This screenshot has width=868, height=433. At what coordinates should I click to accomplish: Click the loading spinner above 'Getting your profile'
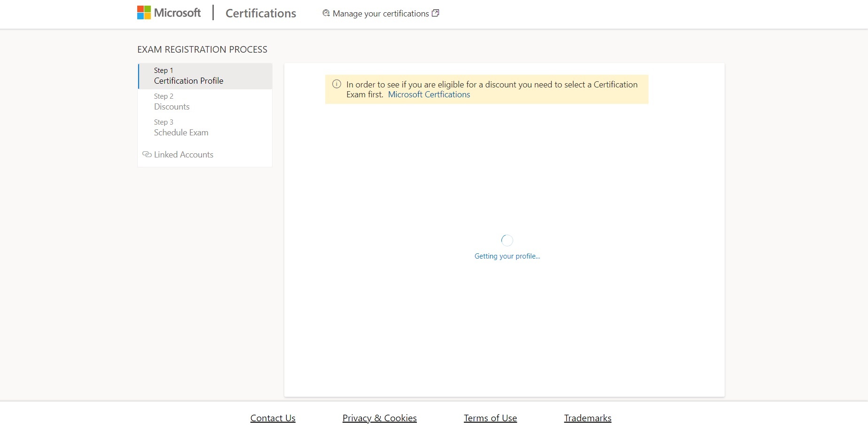[507, 240]
